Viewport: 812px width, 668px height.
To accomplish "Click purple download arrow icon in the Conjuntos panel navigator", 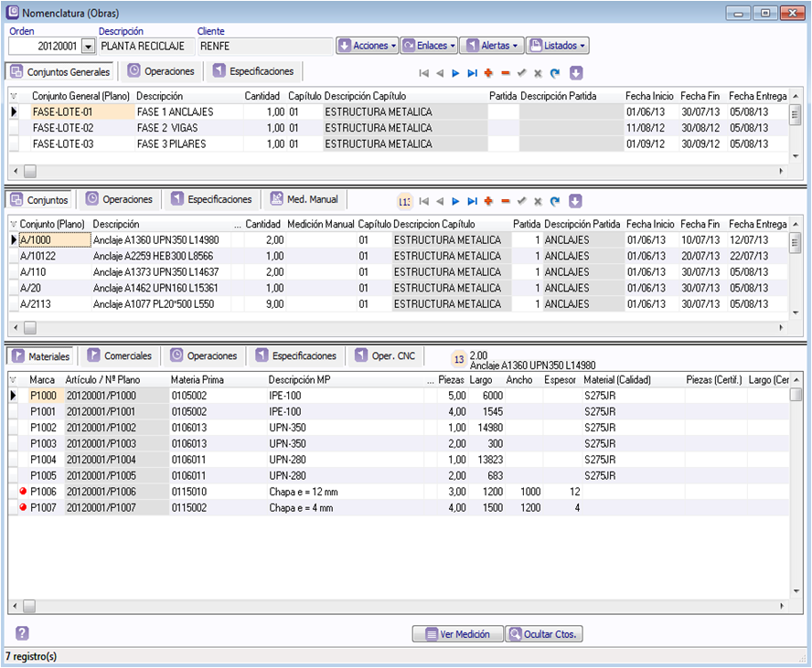I will [575, 201].
